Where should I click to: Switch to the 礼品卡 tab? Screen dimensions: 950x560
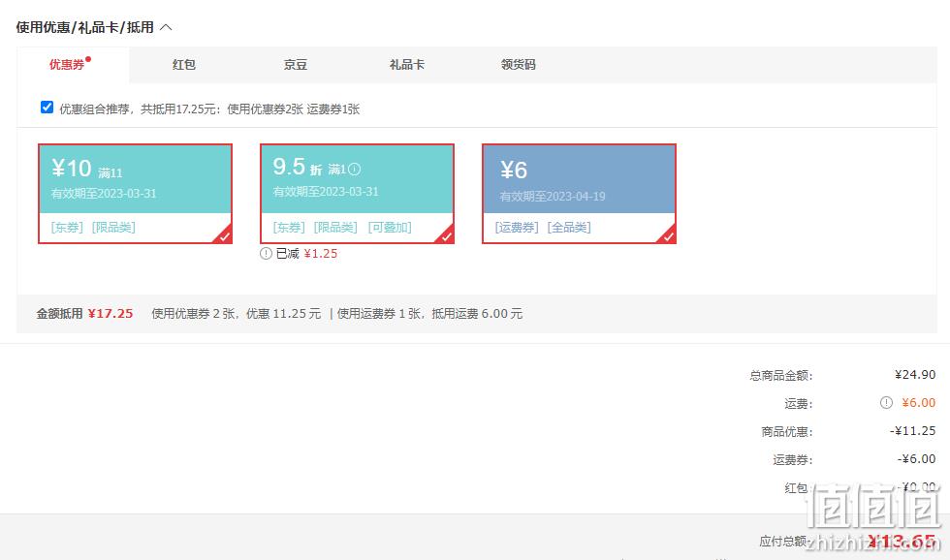[x=406, y=64]
